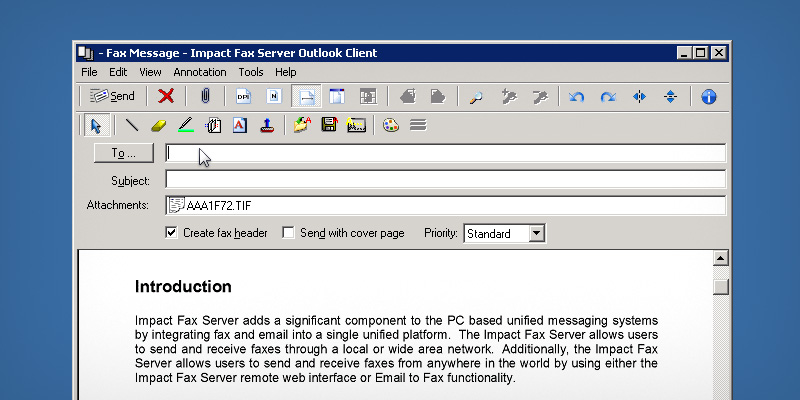Click the floppy disk save icon

328,125
